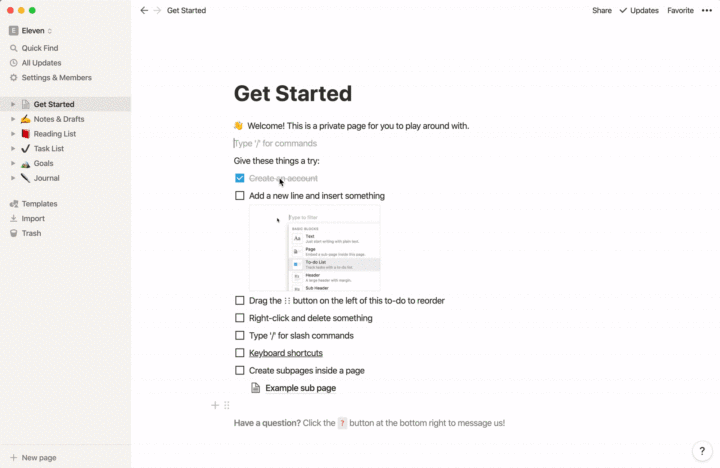Open All Updates in sidebar
This screenshot has width=720, height=468.
tap(41, 62)
